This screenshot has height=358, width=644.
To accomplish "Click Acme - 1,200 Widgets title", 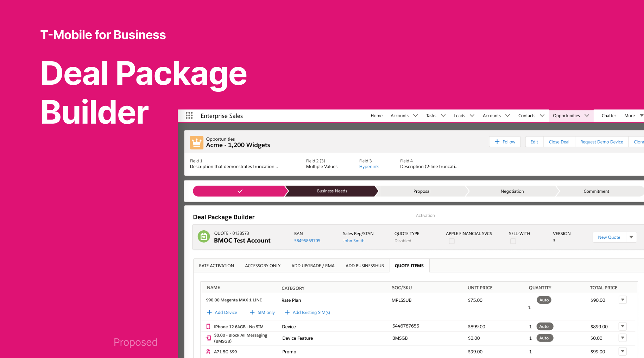I will pyautogui.click(x=238, y=145).
